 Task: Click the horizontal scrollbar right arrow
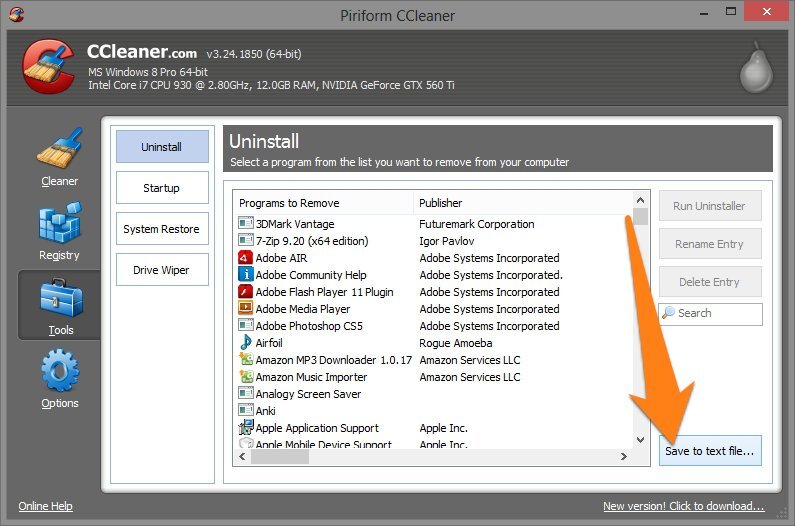pyautogui.click(x=623, y=457)
